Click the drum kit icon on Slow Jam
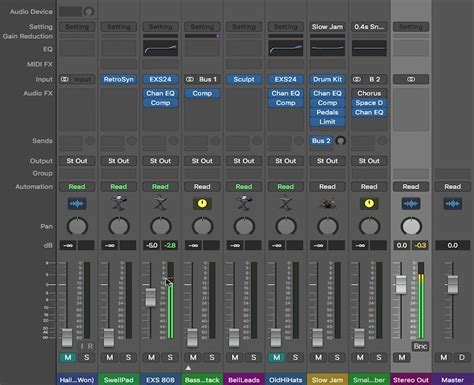The image size is (474, 385). (x=327, y=203)
